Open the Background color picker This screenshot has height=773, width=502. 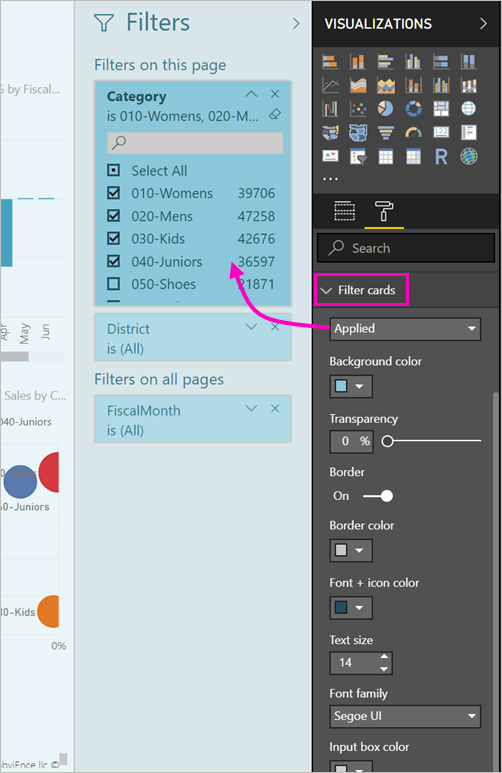click(x=351, y=386)
